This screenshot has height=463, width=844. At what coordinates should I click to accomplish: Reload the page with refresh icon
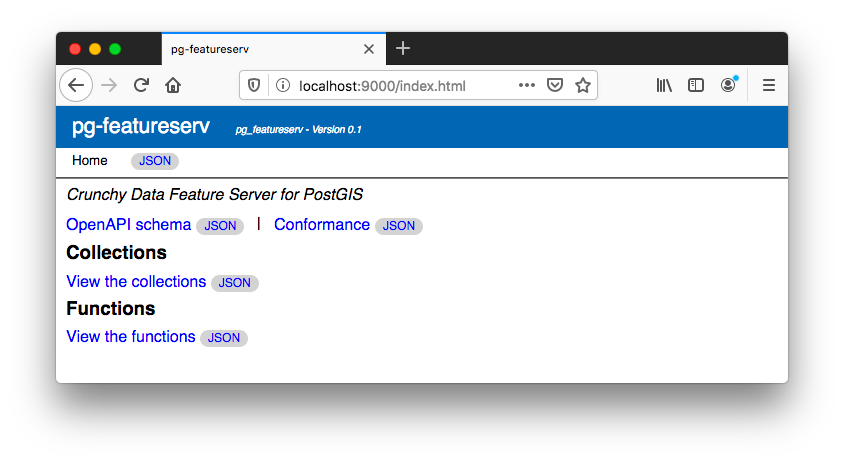pos(141,85)
